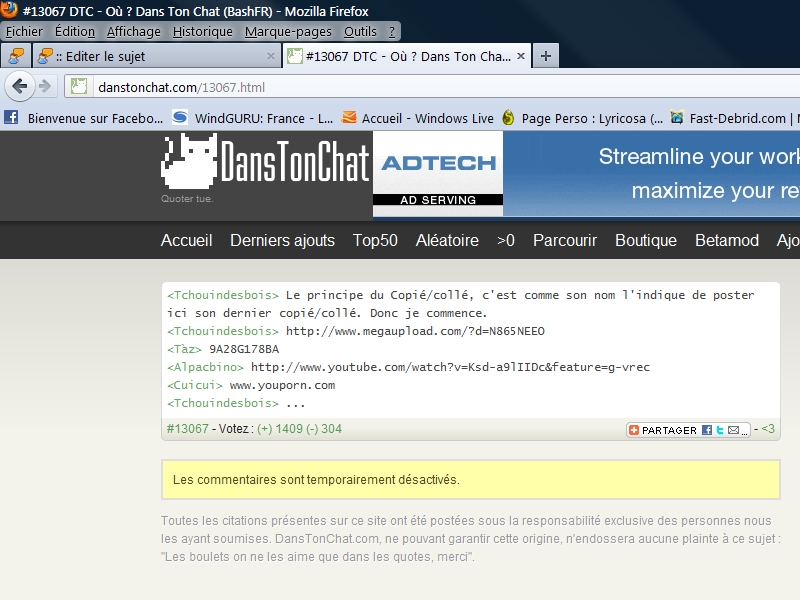The width and height of the screenshot is (800, 600).
Task: Click the youtube URL in the quote
Action: (x=450, y=367)
